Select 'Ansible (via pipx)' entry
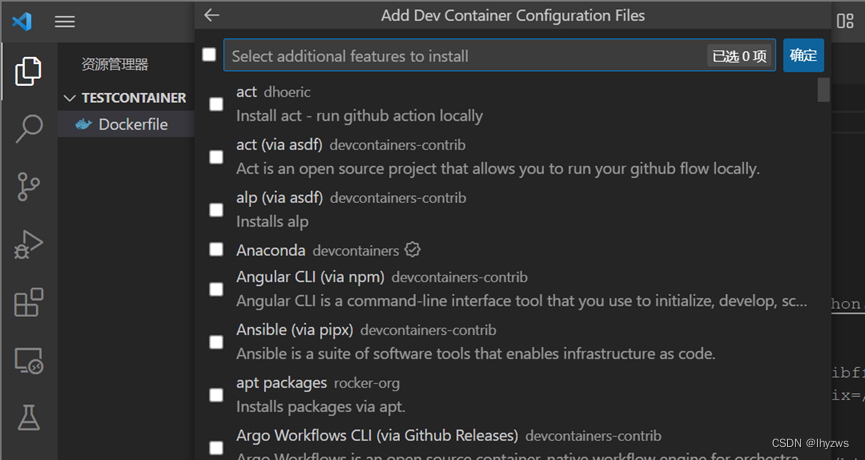The width and height of the screenshot is (865, 460). (x=513, y=343)
